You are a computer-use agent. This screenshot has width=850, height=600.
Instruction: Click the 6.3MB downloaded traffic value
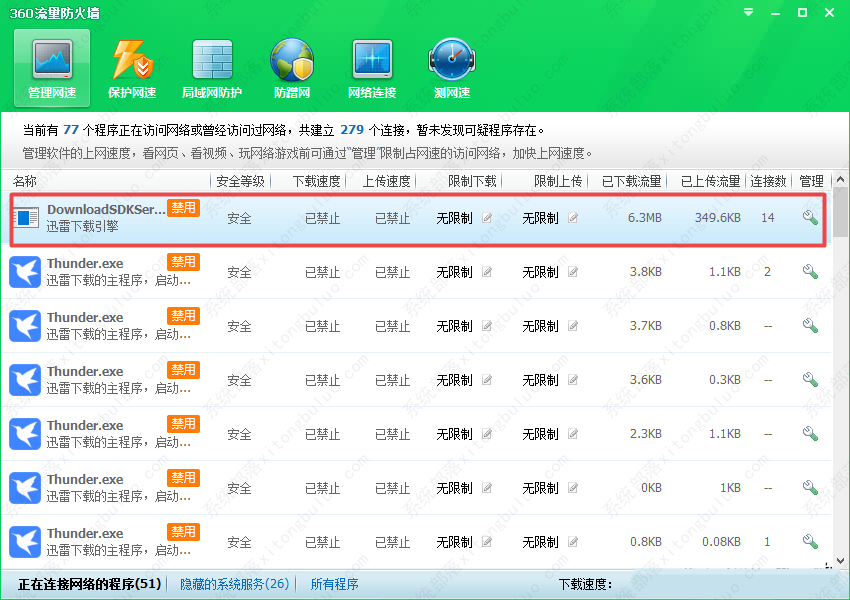pyautogui.click(x=645, y=218)
